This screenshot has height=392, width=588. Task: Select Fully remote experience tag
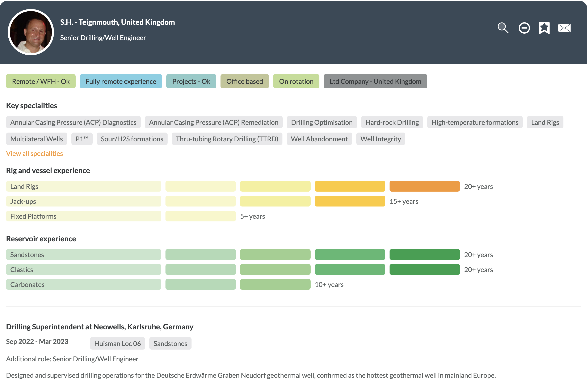point(121,81)
